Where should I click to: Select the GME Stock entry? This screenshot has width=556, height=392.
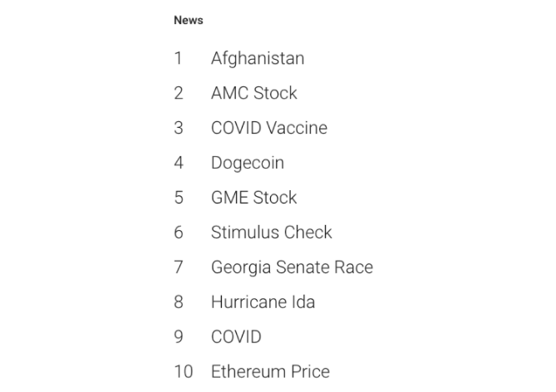click(253, 198)
